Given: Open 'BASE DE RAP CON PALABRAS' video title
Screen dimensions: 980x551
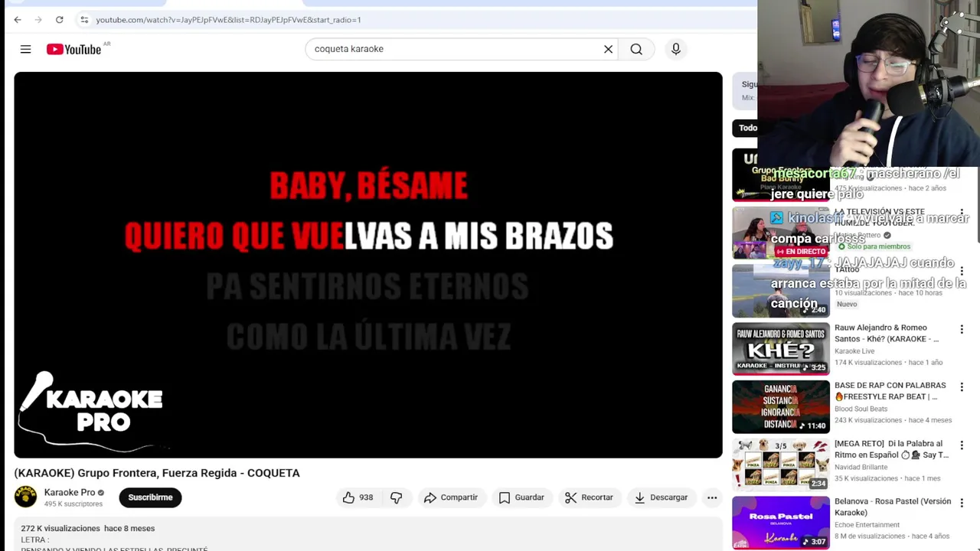Looking at the screenshot, I should pos(890,391).
